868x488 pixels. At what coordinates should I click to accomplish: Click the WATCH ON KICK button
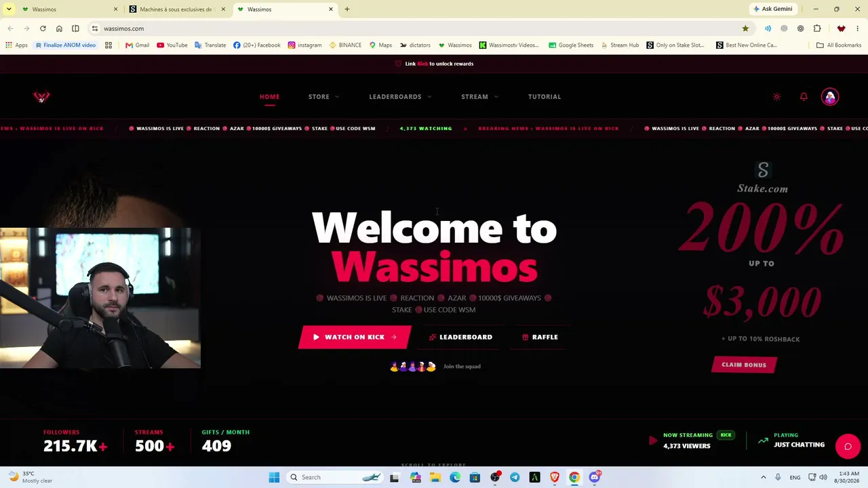355,337
